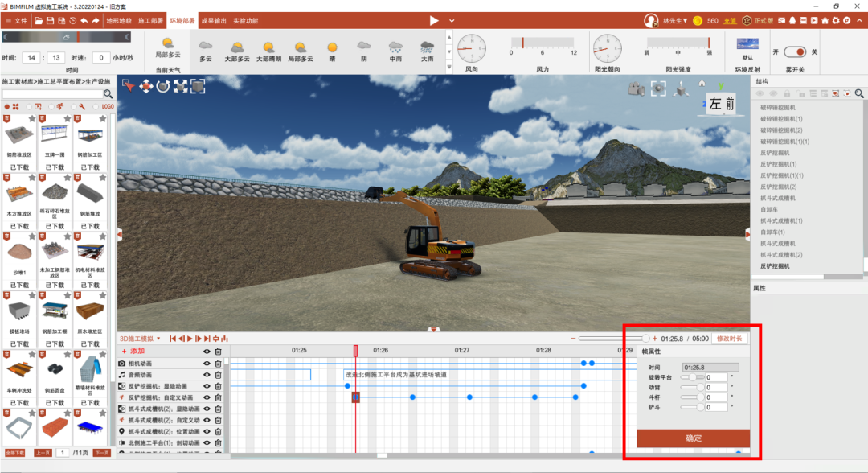The height and width of the screenshot is (473, 868).
Task: Switch to 地形地貌 tab
Action: pos(119,20)
